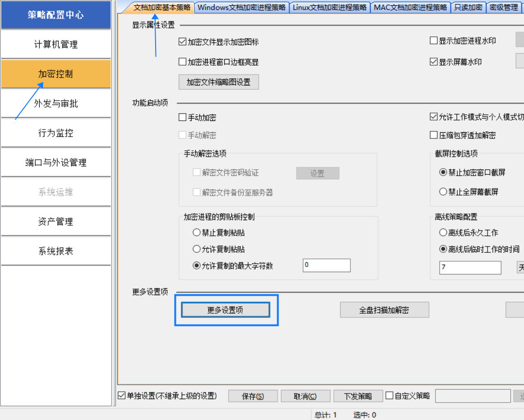The image size is (524, 420).
Task: Enable the 手动加密 checkbox
Action: pos(183,118)
